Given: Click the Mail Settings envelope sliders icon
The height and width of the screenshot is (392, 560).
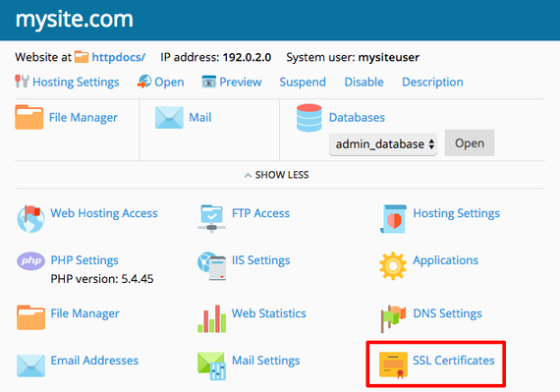Looking at the screenshot, I should [212, 365].
